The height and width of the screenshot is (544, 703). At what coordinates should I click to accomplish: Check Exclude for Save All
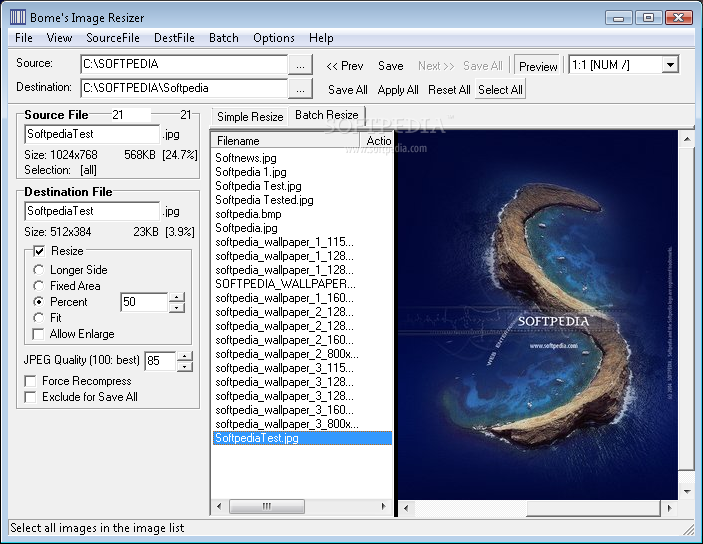coord(30,397)
